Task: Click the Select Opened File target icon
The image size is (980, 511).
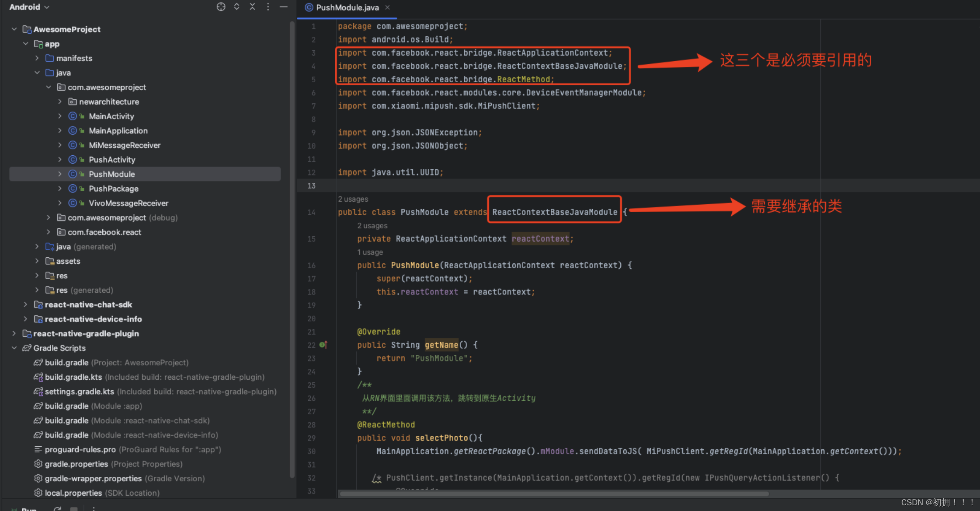Action: click(221, 7)
